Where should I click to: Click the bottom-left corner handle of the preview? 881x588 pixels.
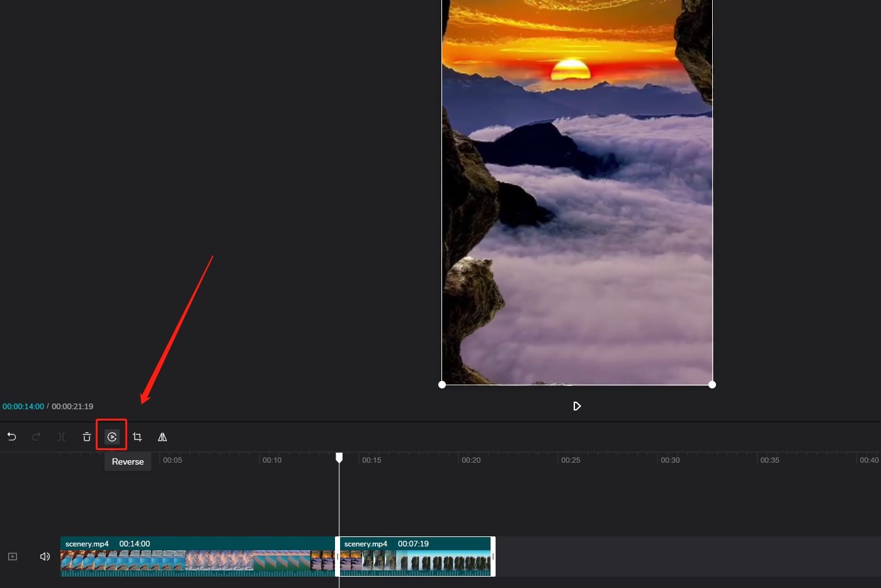(442, 384)
